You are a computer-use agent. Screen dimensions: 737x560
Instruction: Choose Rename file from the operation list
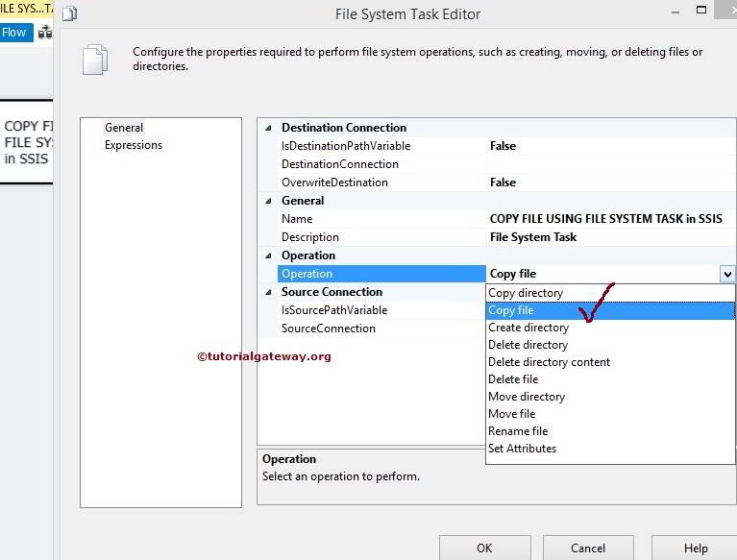[x=610, y=431]
